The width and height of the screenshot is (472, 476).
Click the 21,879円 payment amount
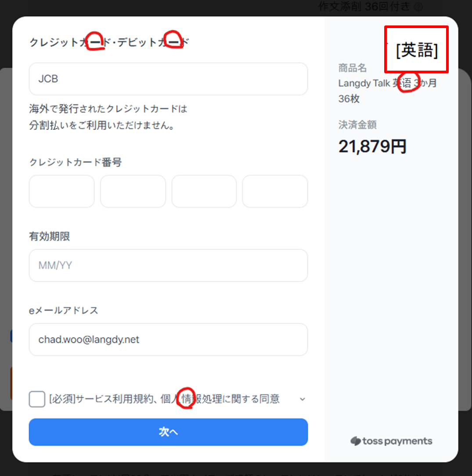pyautogui.click(x=372, y=147)
